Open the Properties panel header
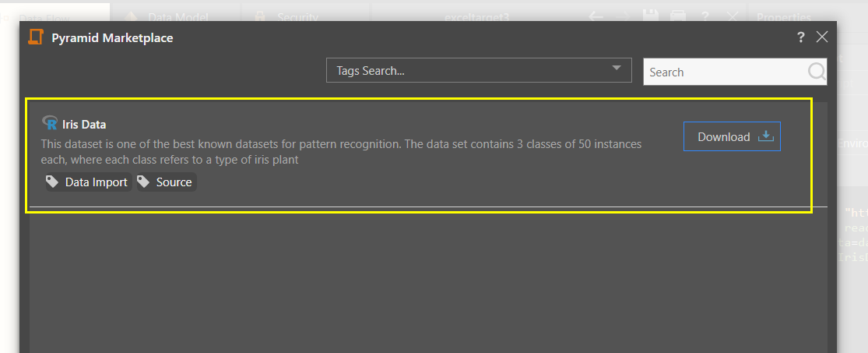Viewport: 868px width, 353px height. (783, 16)
